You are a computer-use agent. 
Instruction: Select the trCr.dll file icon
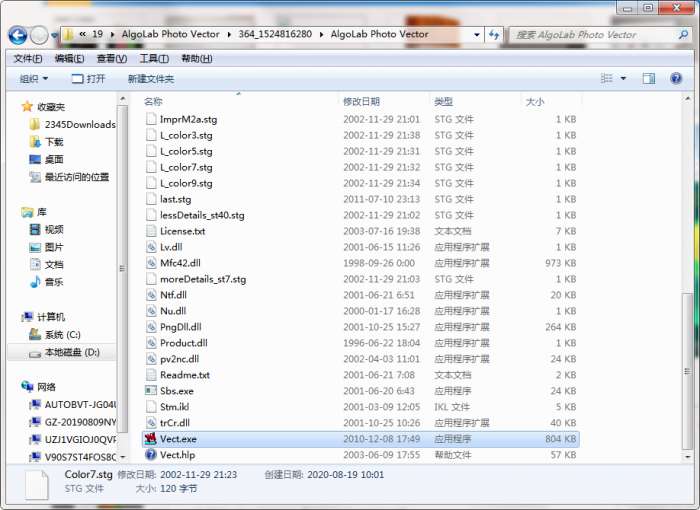151,422
